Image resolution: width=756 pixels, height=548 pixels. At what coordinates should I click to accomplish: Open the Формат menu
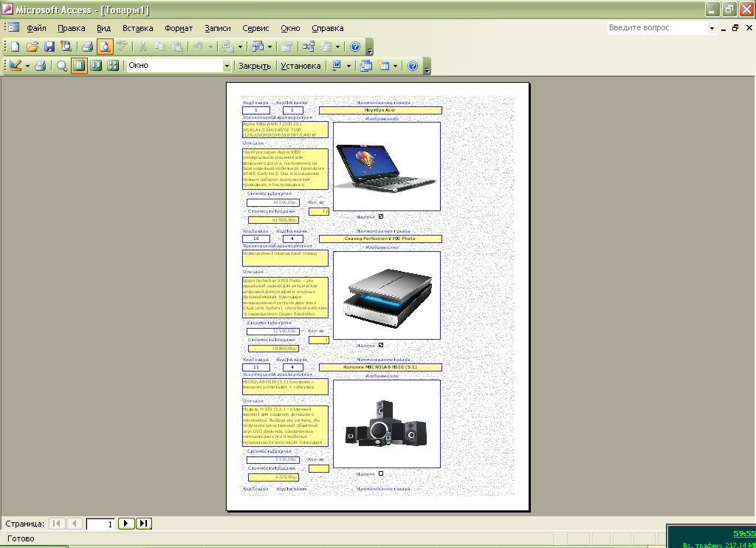(x=179, y=29)
